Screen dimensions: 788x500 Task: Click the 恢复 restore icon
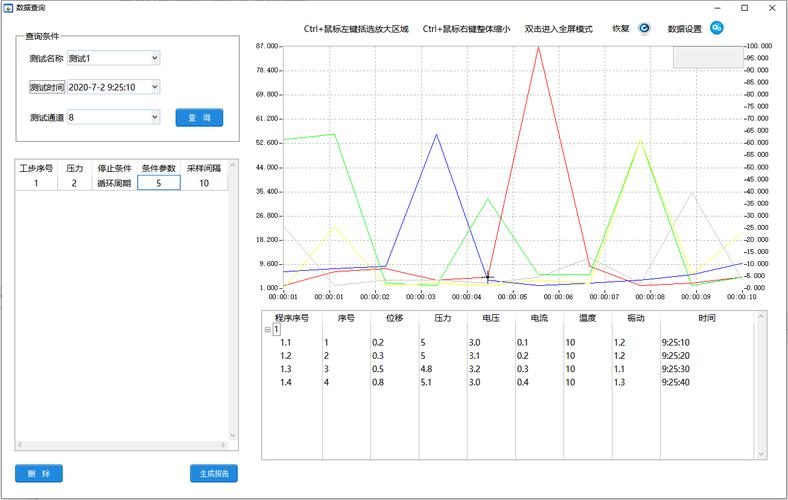[644, 28]
